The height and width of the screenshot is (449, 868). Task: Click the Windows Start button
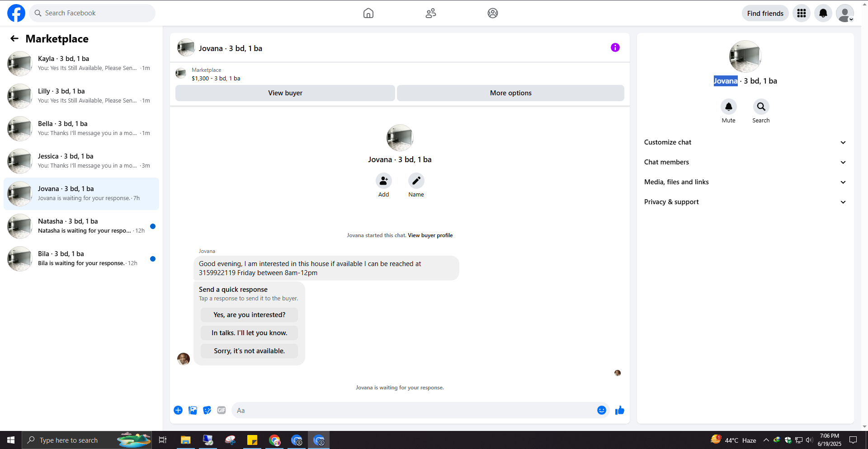[11, 440]
